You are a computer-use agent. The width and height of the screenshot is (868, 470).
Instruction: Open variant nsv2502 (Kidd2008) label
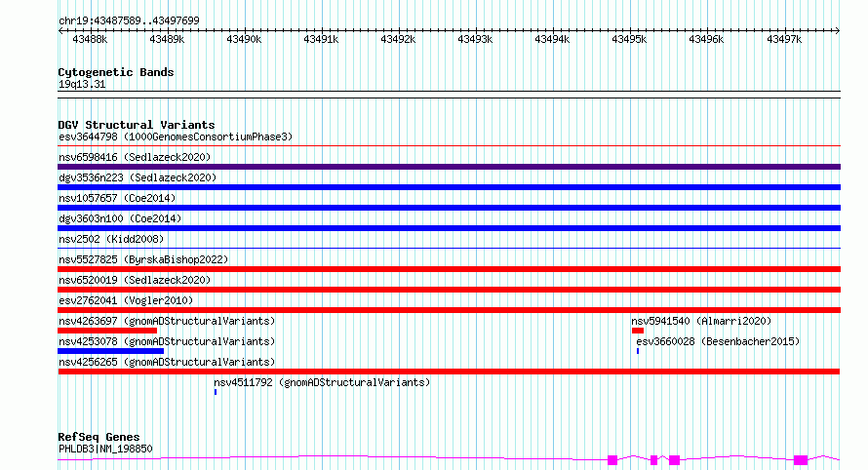tap(111, 239)
